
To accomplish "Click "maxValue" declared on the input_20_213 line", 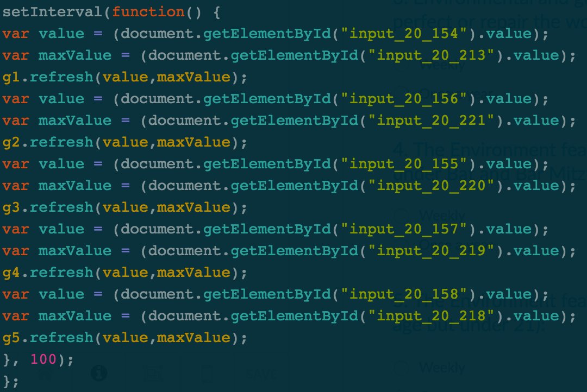I will point(75,55).
